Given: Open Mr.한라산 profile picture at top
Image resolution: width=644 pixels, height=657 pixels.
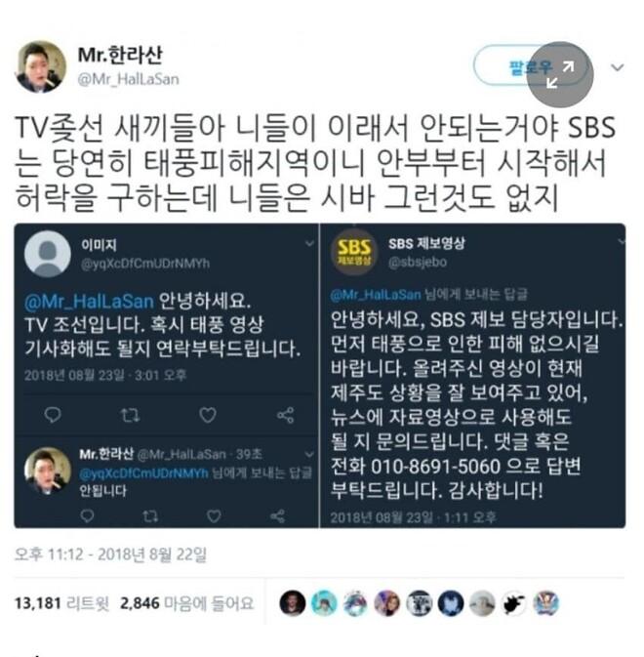Looking at the screenshot, I should pyautogui.click(x=41, y=66).
